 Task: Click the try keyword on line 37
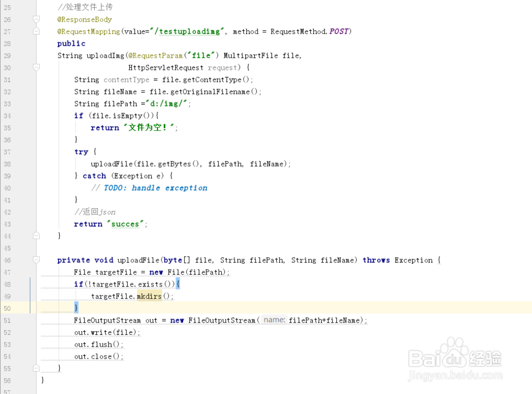pos(81,152)
